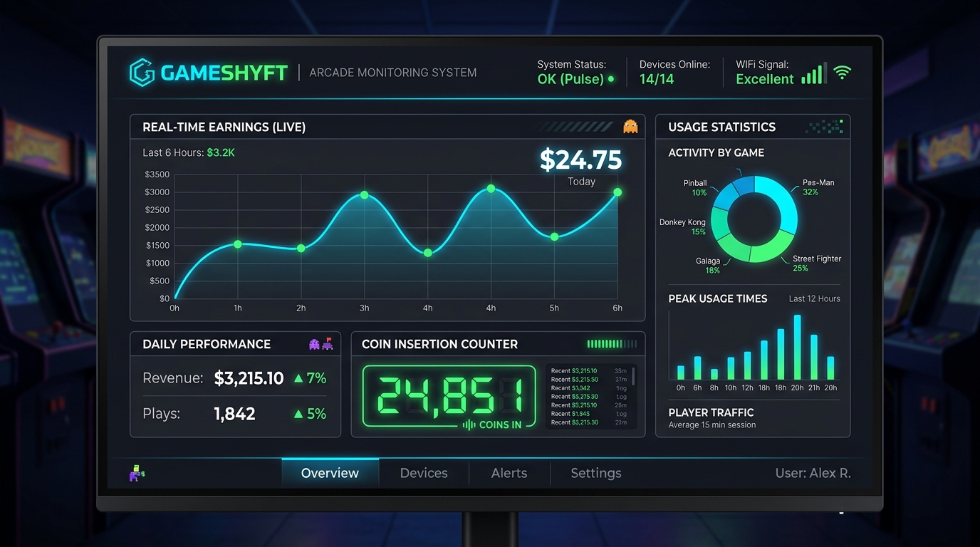Click the Pinball 10% legend label

pos(696,188)
